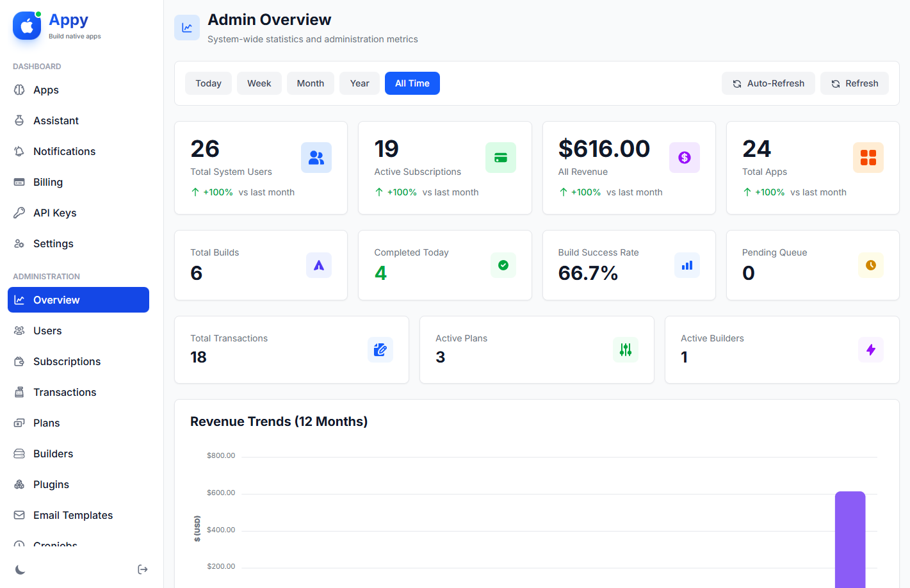Open the Transactions section

[x=65, y=392]
